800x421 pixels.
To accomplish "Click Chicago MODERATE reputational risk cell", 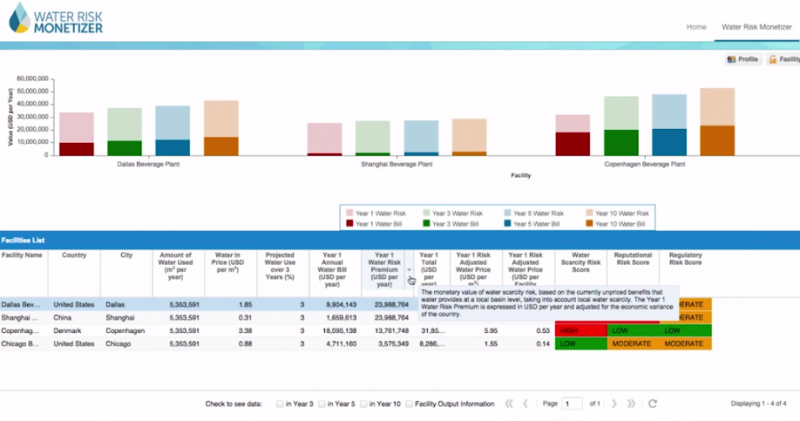I will click(x=633, y=344).
